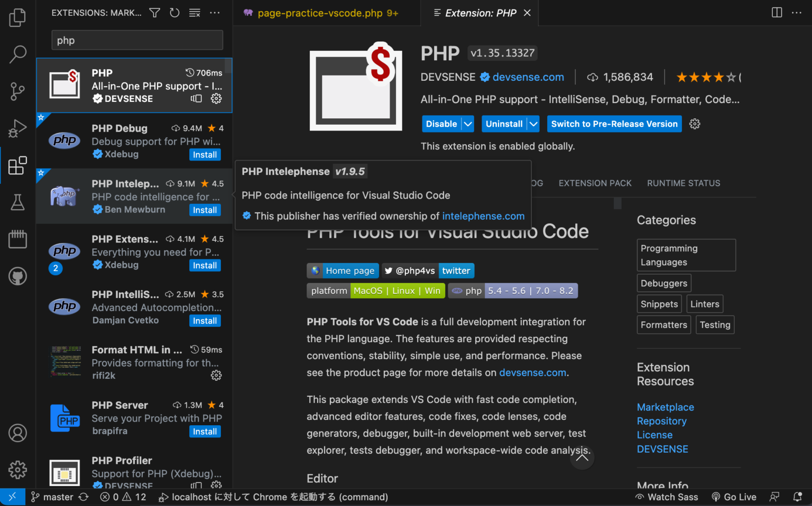The height and width of the screenshot is (506, 812).
Task: Click inside the extension search field
Action: [x=137, y=40]
